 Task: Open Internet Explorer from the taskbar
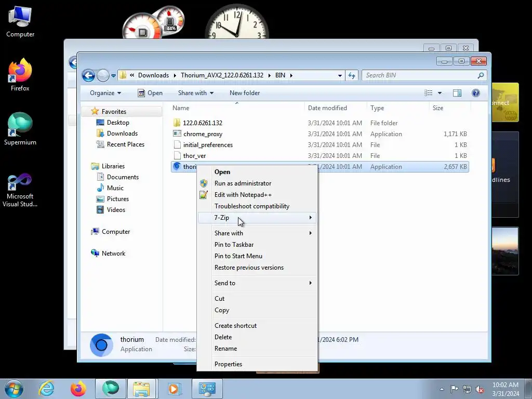pyautogui.click(x=46, y=389)
